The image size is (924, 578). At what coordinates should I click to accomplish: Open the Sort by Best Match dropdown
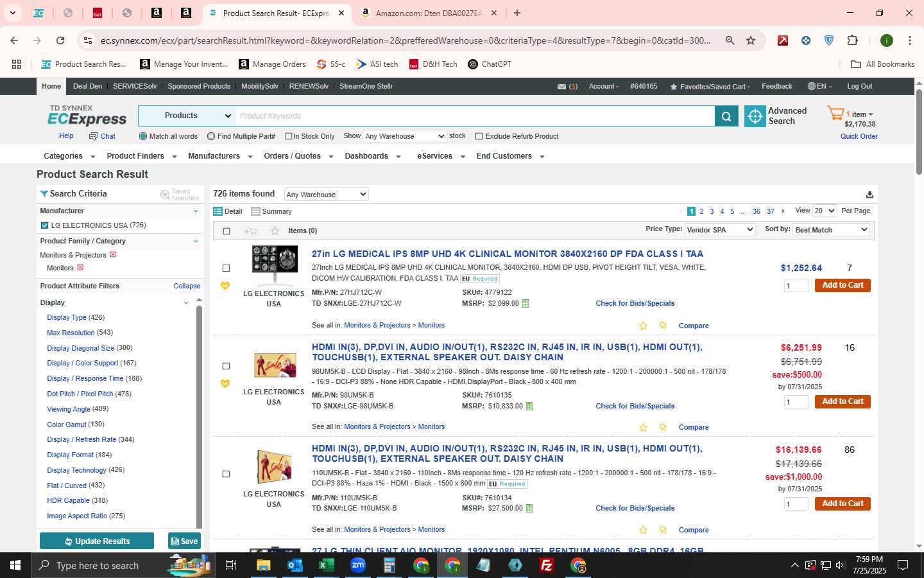coord(831,230)
